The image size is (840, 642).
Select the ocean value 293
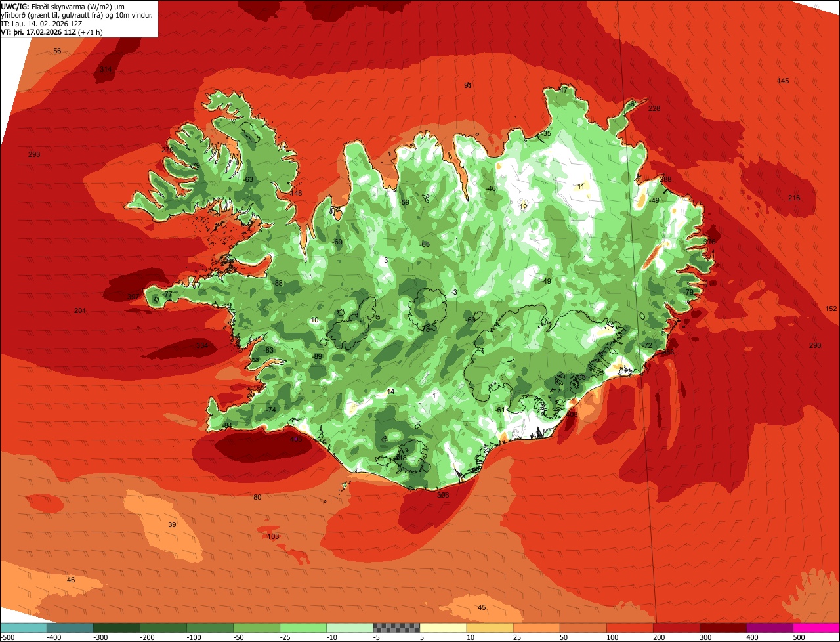point(34,154)
